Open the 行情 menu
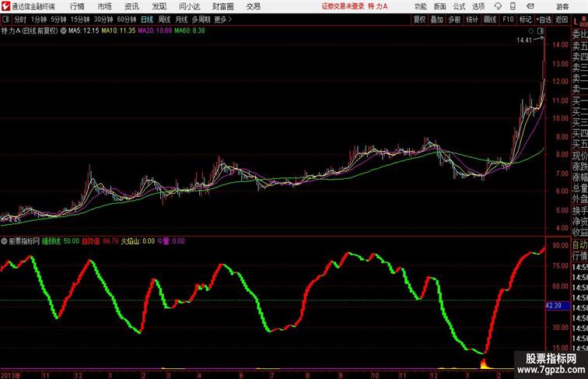This screenshot has width=588, height=379. click(77, 6)
